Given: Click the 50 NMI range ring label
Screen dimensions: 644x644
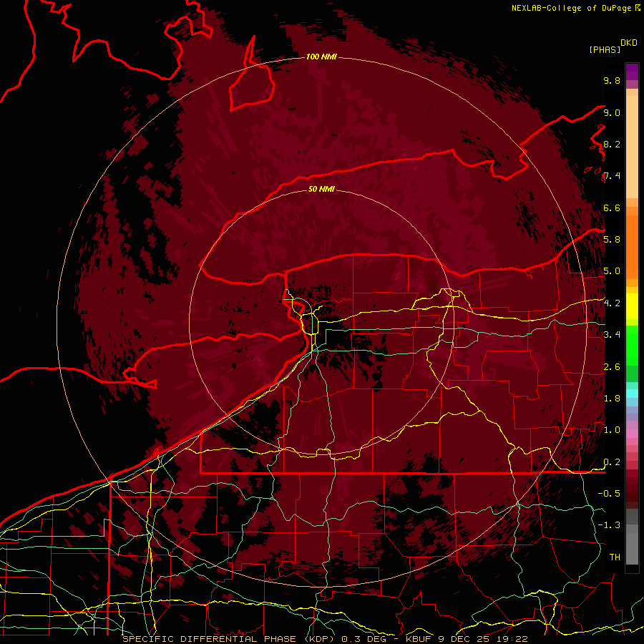Looking at the screenshot, I should [321, 189].
